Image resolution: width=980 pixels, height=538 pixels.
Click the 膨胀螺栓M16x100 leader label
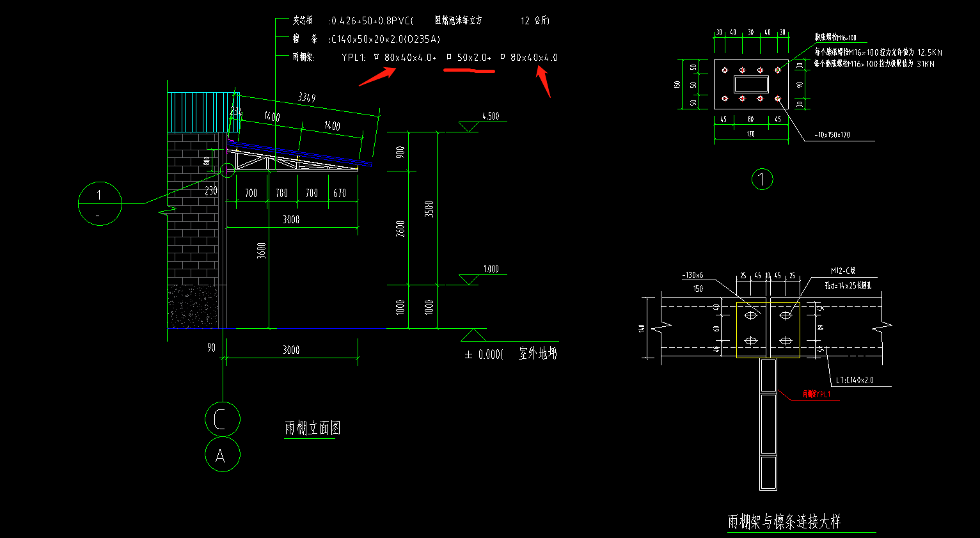[x=835, y=38]
